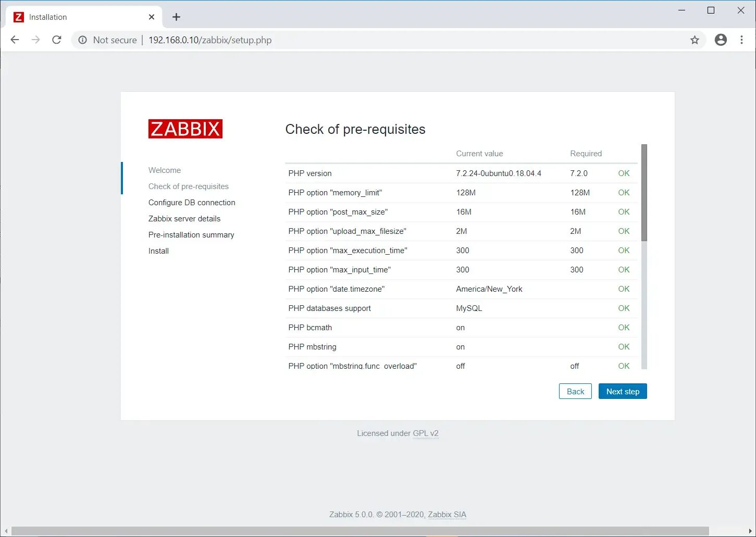Viewport: 756px width, 537px height.
Task: Click the horizontal scrollbar at page bottom
Action: (360, 531)
